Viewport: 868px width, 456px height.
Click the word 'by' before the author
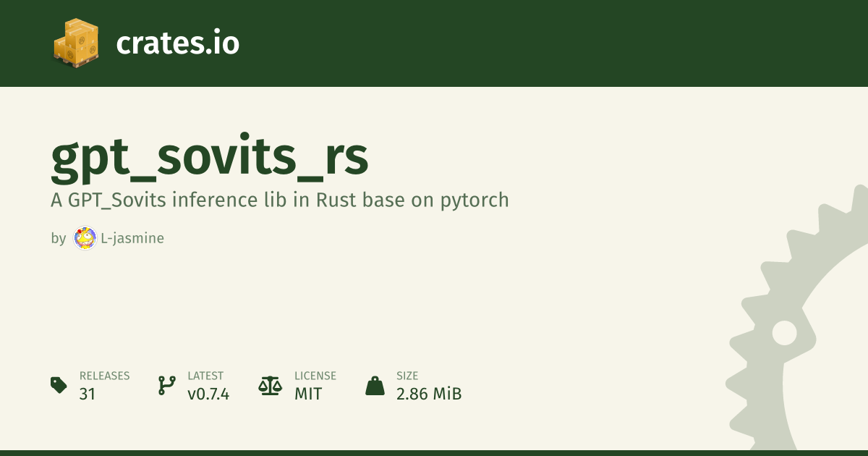click(x=58, y=238)
